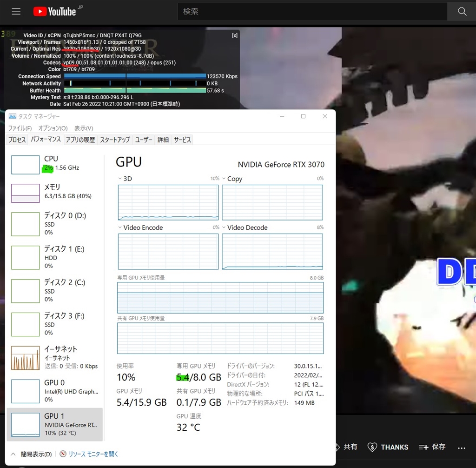
Task: Close the stats for nerds overlay
Action: click(x=235, y=35)
